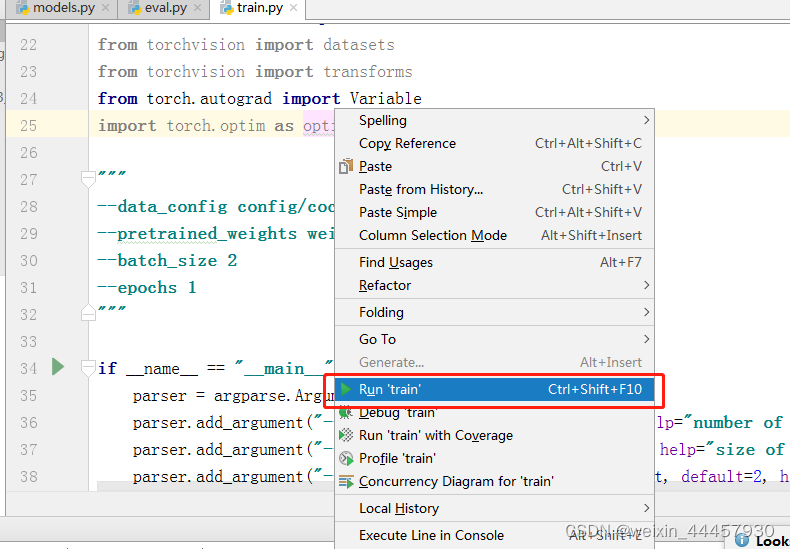Expand the Spelling submenu arrow

pyautogui.click(x=646, y=120)
